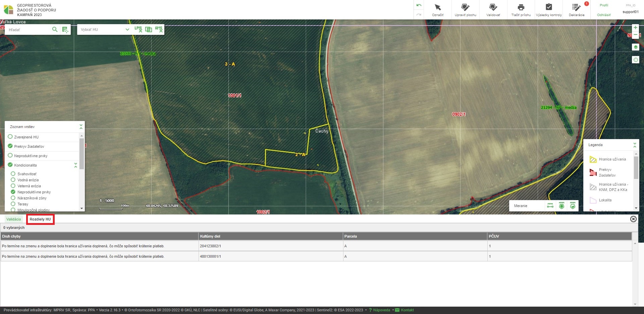Zoom in the map with plus

(635, 27)
